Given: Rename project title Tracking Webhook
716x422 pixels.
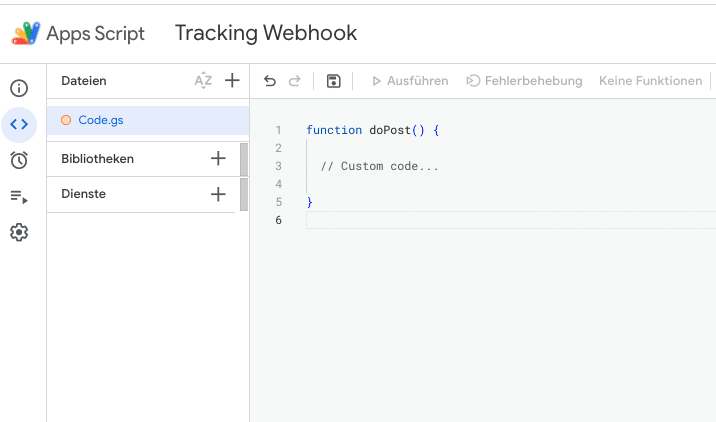Looking at the screenshot, I should 266,33.
